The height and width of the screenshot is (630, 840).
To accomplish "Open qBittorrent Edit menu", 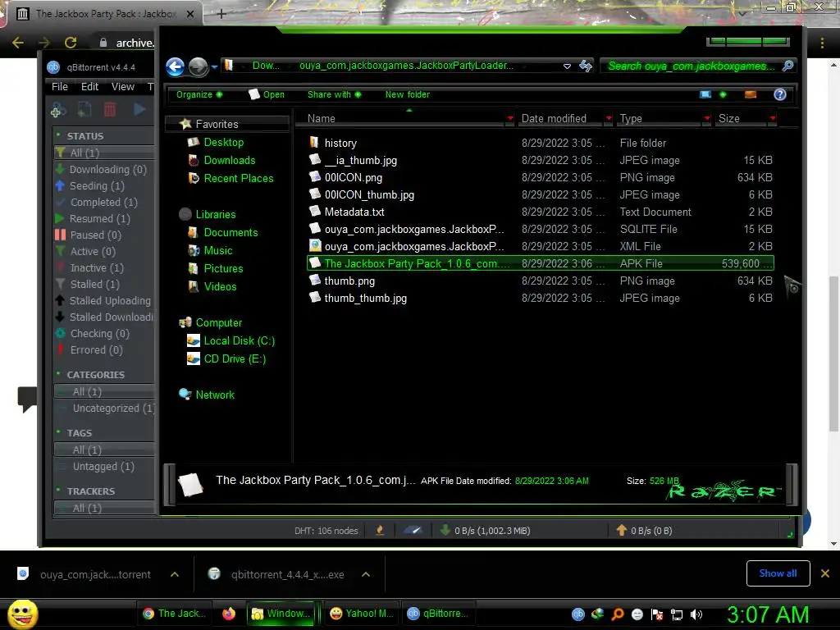I will coord(89,86).
